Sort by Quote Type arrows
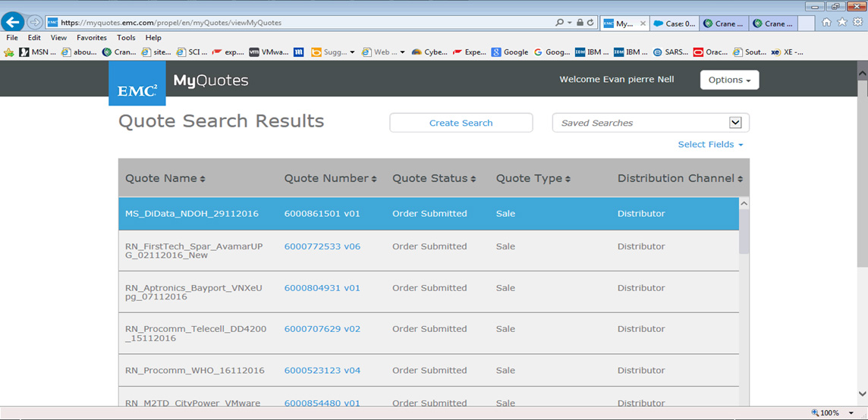Viewport: 868px width, 420px height. (568, 179)
